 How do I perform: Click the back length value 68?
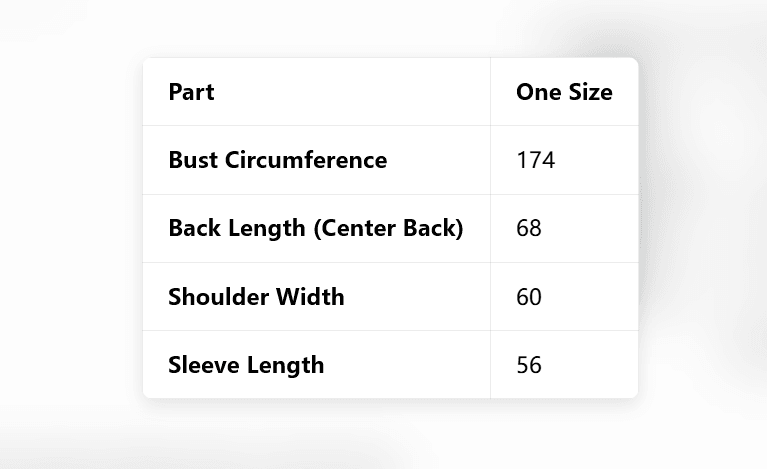pyautogui.click(x=529, y=228)
